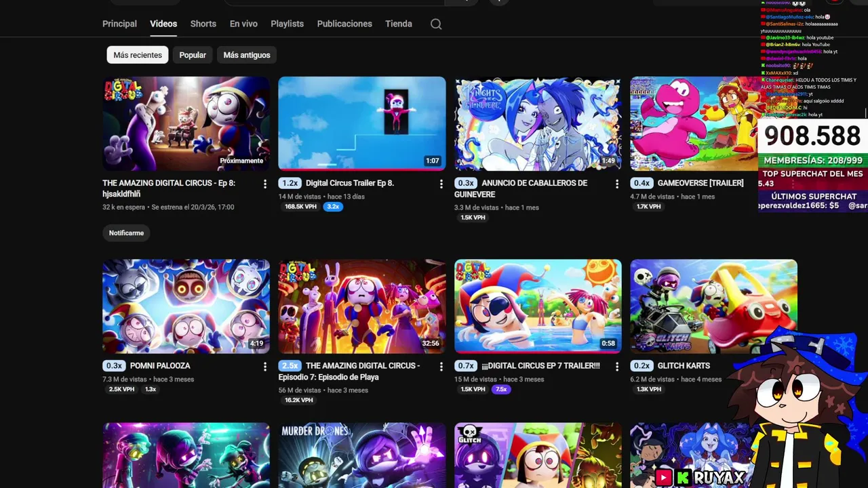Image resolution: width=868 pixels, height=488 pixels.
Task: Click the Notificarme button
Action: [126, 233]
